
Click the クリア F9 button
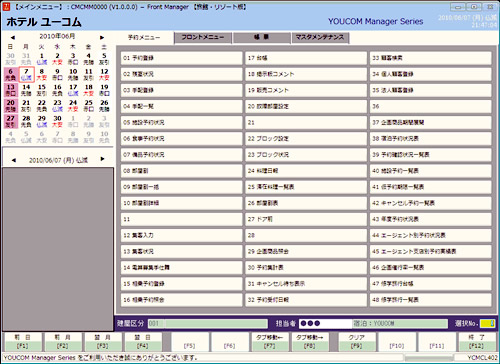(x=356, y=342)
